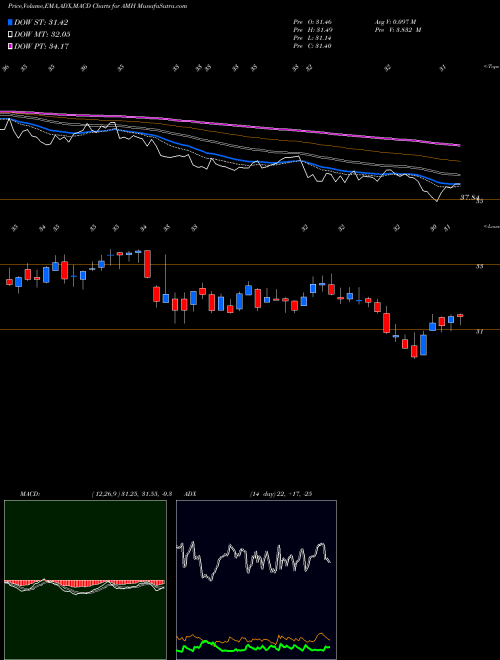Image resolution: width=500 pixels, height=660 pixels.
Task: Click the tall red candlestick crossing 33 line
Action: tap(147, 264)
